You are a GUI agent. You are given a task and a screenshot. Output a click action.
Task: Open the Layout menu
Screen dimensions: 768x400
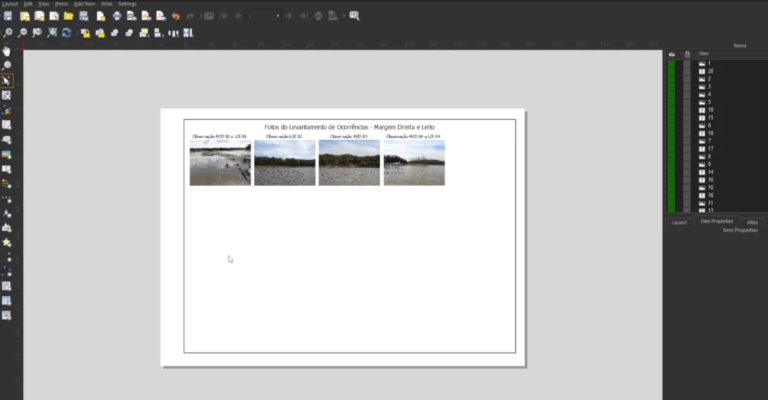[x=10, y=4]
